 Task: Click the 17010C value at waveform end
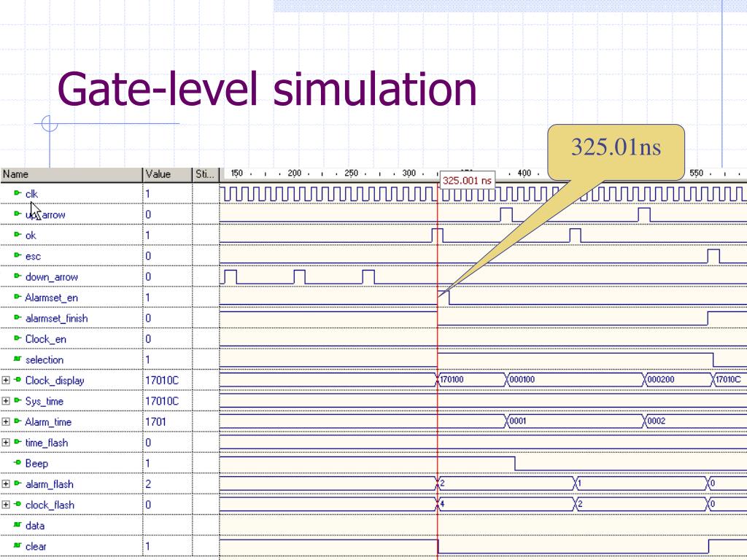click(x=729, y=379)
